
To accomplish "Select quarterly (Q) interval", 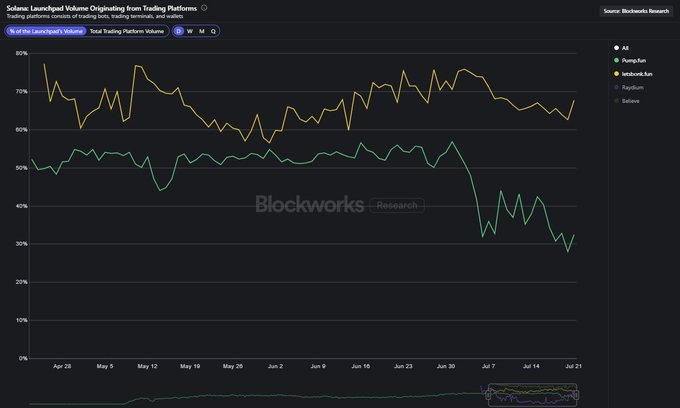I will [213, 31].
